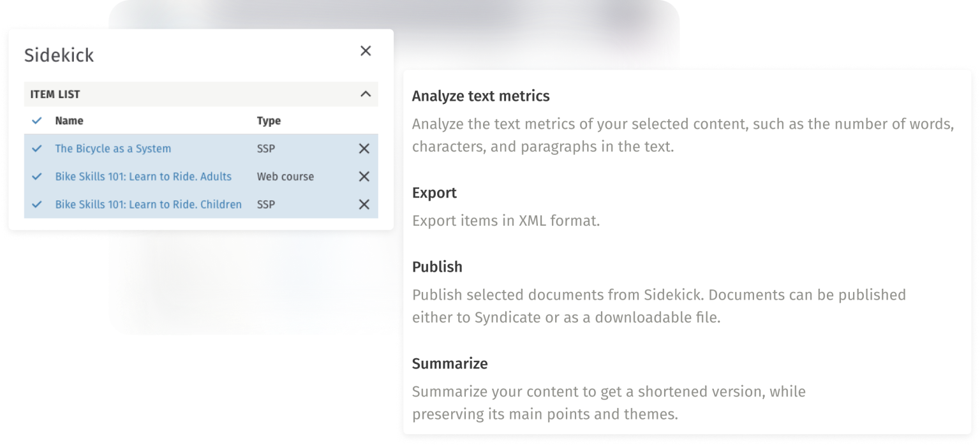Toggle select-all checkmark in header row
980x445 pixels.
(x=37, y=120)
